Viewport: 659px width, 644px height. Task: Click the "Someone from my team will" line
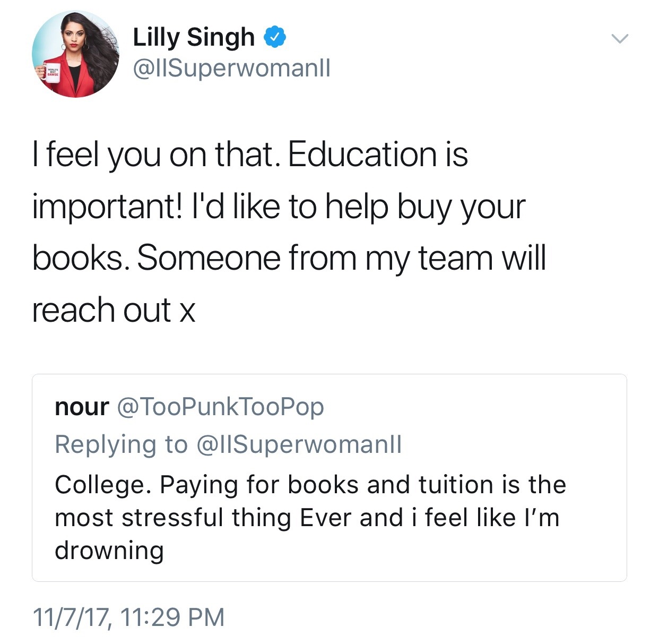point(289,258)
